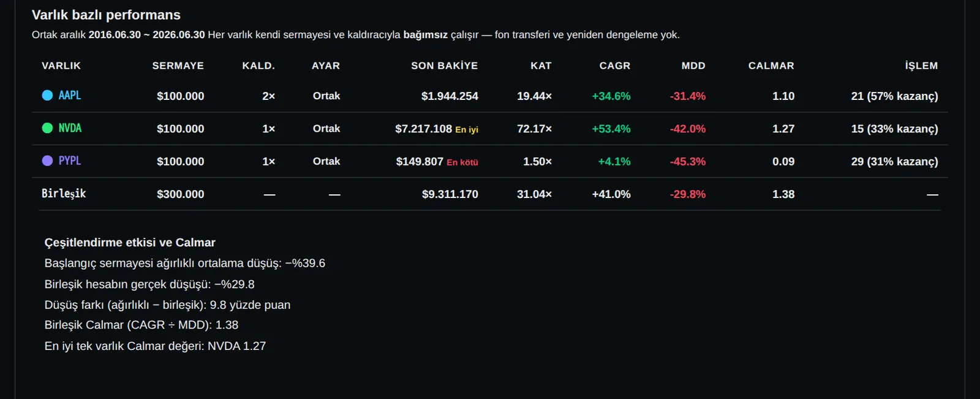The height and width of the screenshot is (399, 980).
Task: Click the 'Birleşik Calmar (CAGR ÷ MDD)' line
Action: pyautogui.click(x=141, y=325)
